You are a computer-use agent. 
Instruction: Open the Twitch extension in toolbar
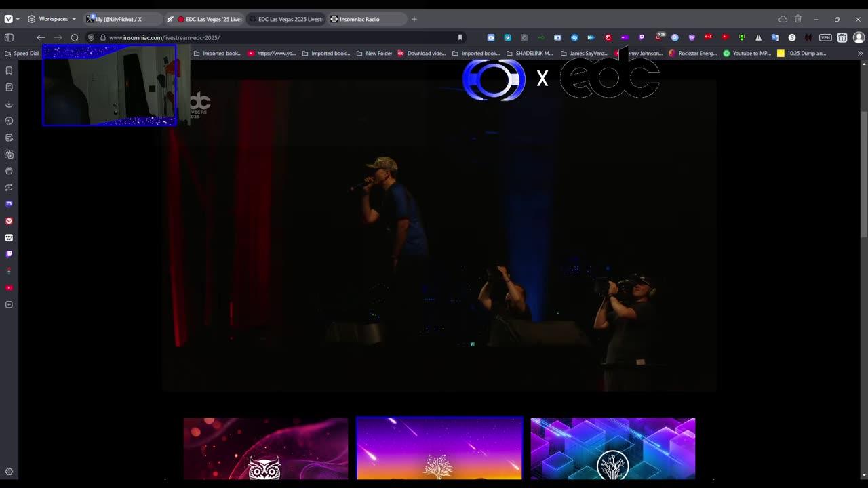coord(642,37)
